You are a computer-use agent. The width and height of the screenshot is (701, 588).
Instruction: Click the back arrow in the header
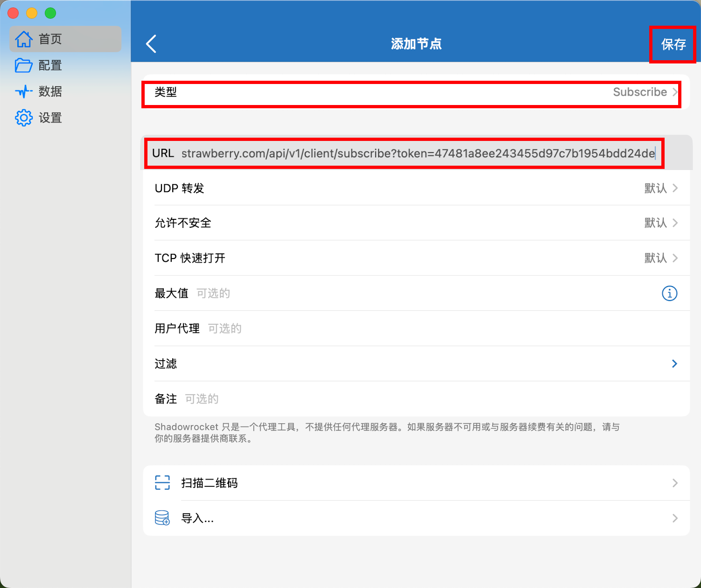(151, 44)
